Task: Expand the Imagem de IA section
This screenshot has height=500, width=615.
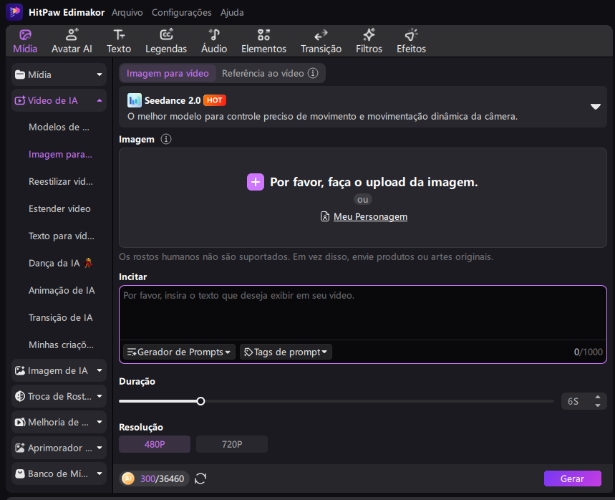Action: coord(99,371)
